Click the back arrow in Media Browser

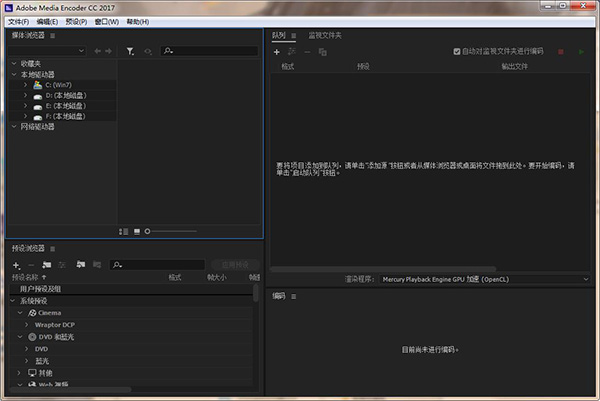(98, 51)
